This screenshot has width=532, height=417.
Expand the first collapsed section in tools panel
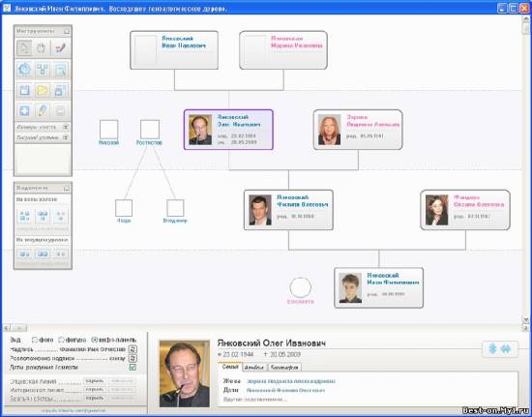coord(66,127)
